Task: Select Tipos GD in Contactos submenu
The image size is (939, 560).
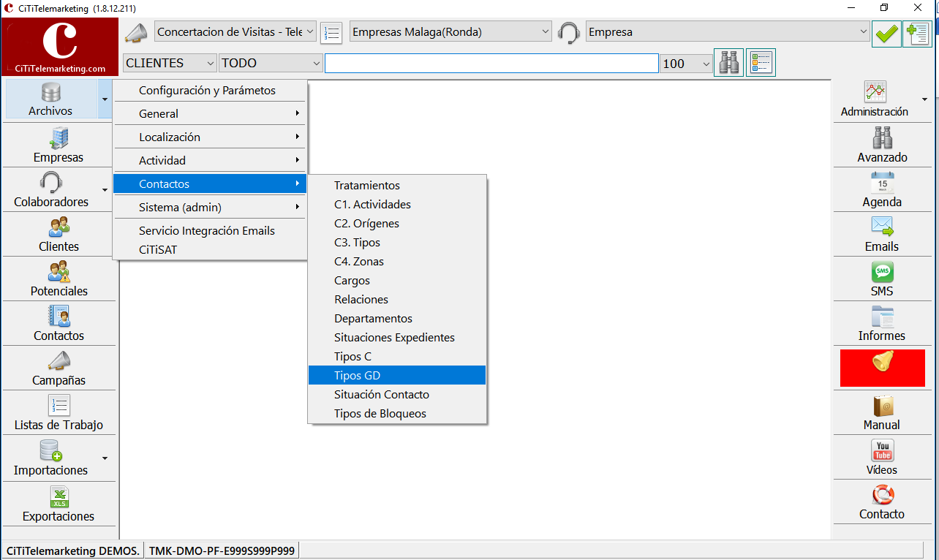Action: click(397, 375)
